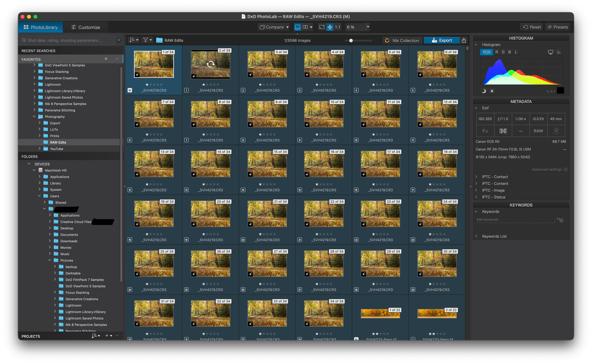The height and width of the screenshot is (364, 592).
Task: Open the zoom percentage dropdown
Action: [x=368, y=27]
